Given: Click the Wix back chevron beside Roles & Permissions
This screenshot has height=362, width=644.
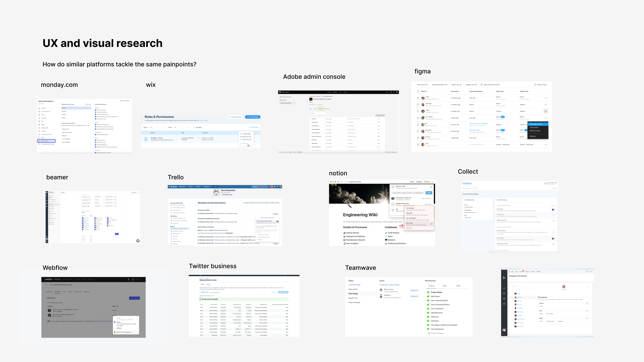Looking at the screenshot, I should click(x=142, y=117).
